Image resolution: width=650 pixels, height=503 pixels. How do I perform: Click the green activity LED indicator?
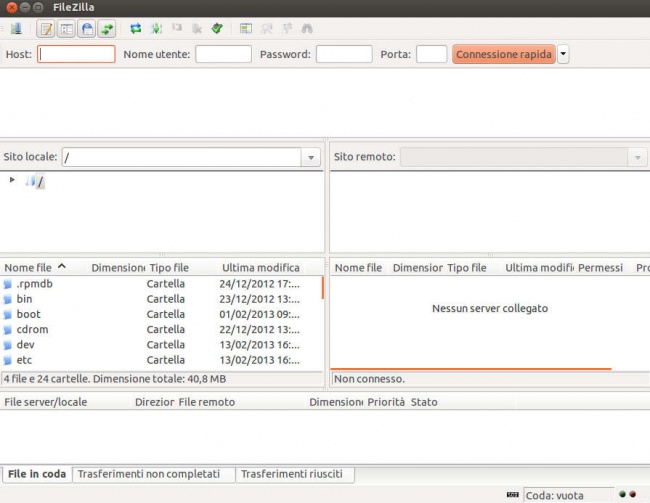[622, 494]
